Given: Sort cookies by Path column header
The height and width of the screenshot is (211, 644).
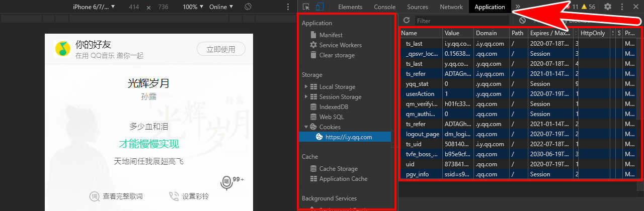Looking at the screenshot, I should click(x=518, y=33).
